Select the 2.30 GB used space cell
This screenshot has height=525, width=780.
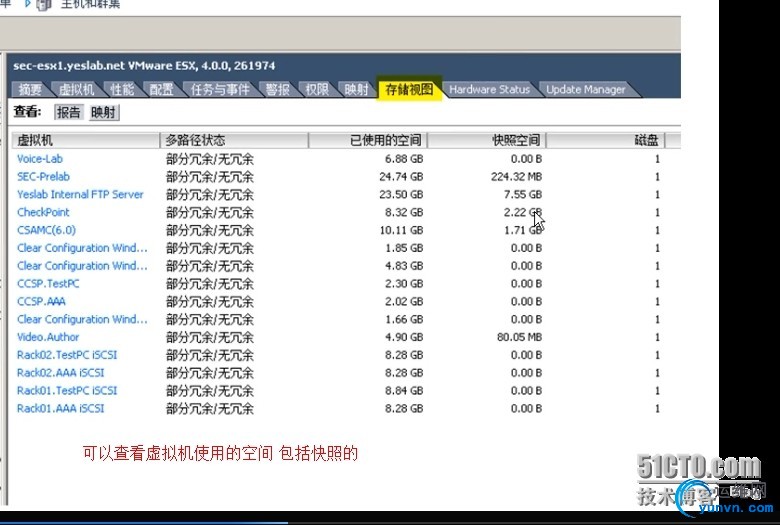pos(404,284)
